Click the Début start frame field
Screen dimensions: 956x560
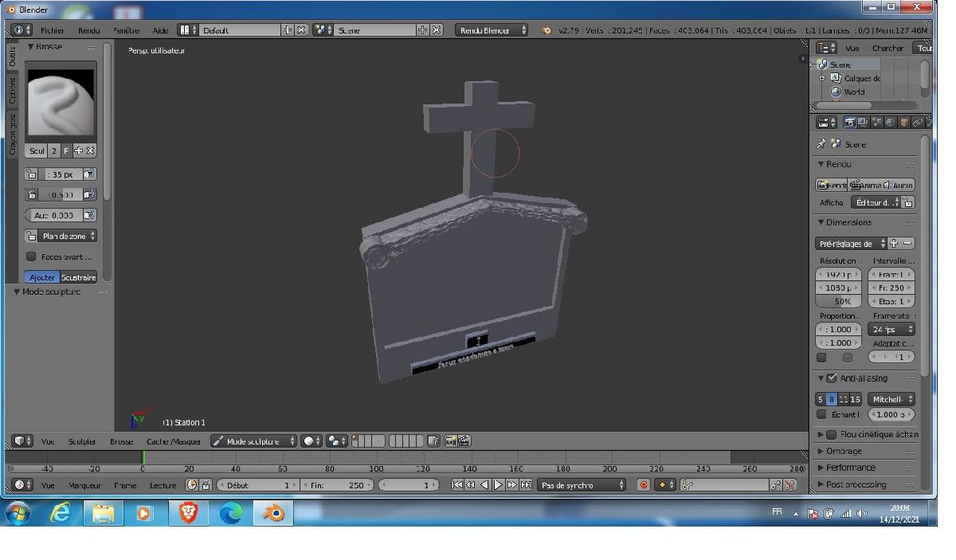(x=257, y=484)
